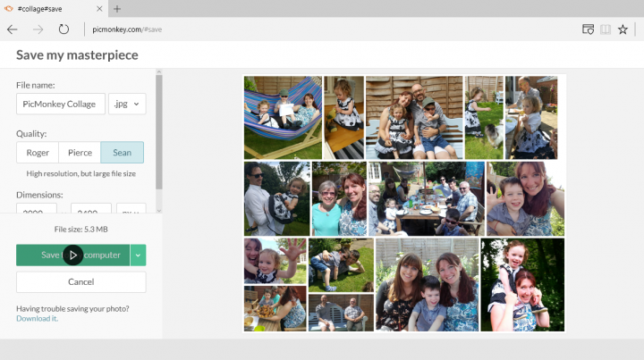The width and height of the screenshot is (644, 360).
Task: Click the save panel vertical scrollbar
Action: (159, 132)
